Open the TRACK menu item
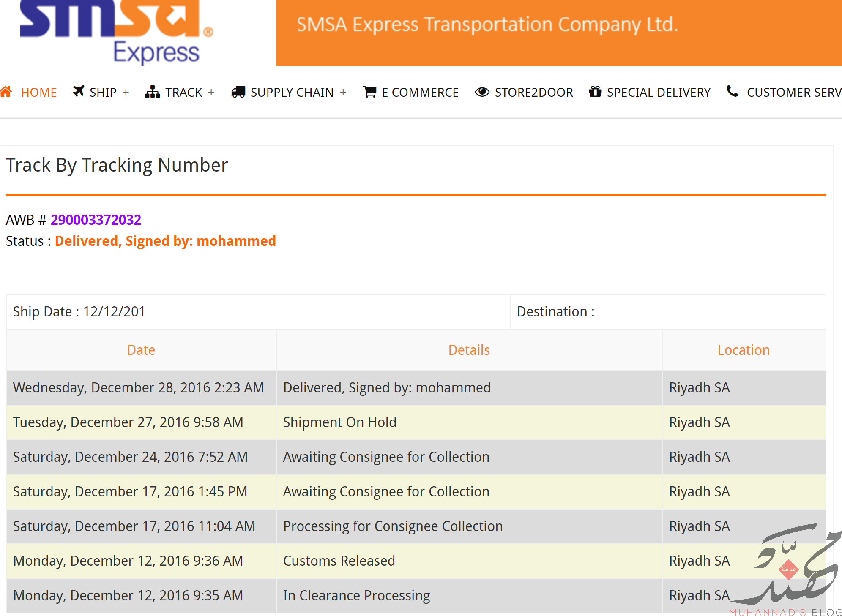The height and width of the screenshot is (616, 842). pos(184,92)
